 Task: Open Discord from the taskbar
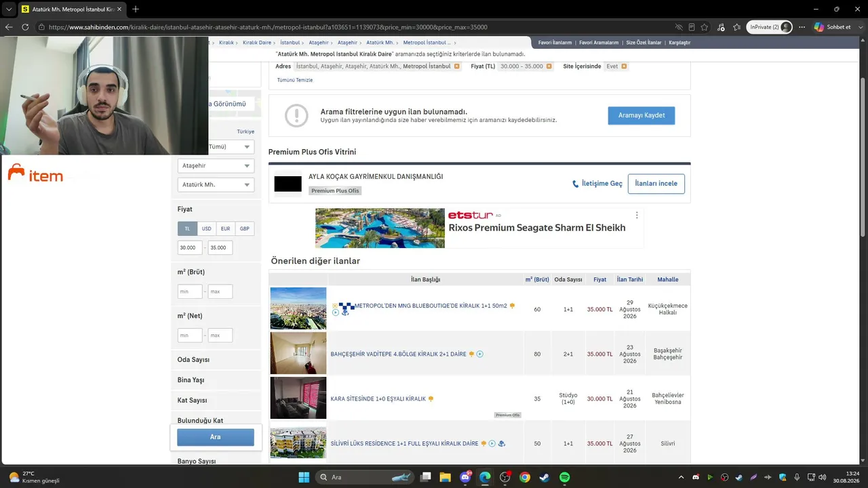[465, 477]
